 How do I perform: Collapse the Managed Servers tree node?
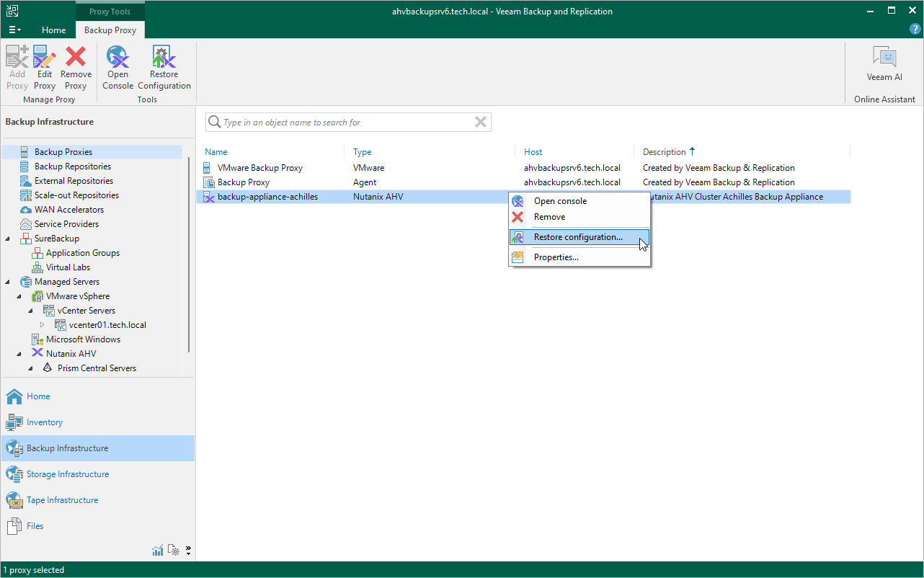click(x=8, y=282)
